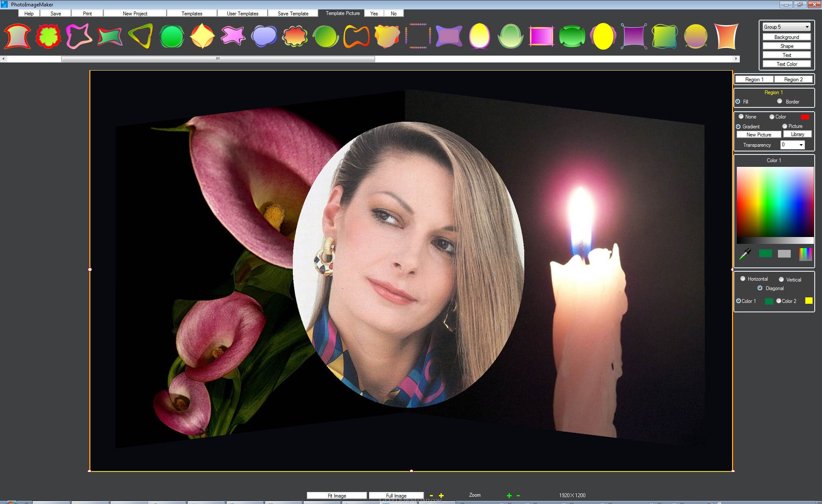822x504 pixels.
Task: Click the Print menu item
Action: pos(87,14)
